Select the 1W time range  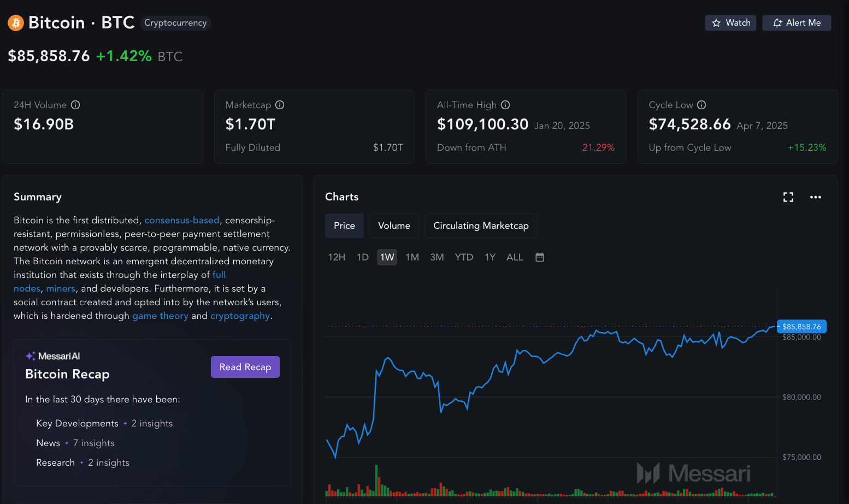click(x=387, y=257)
